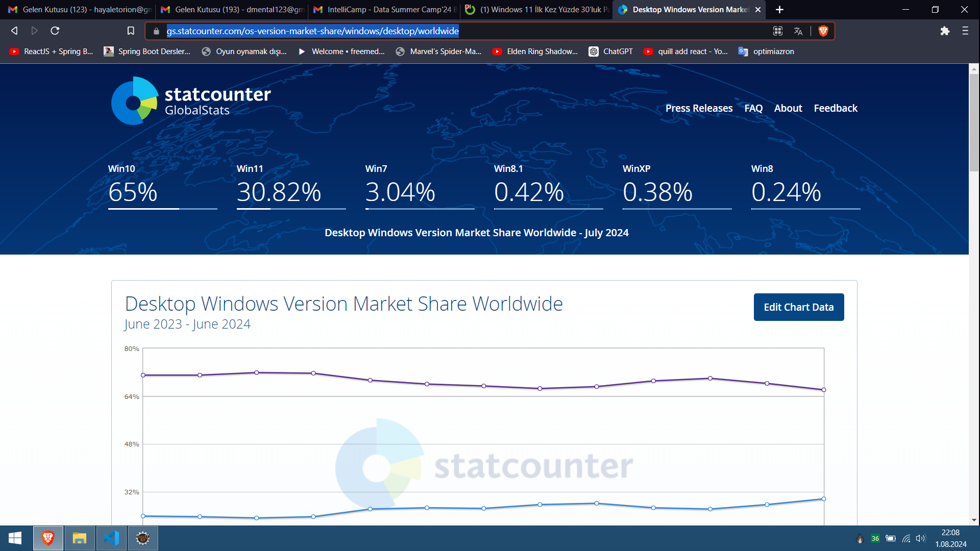This screenshot has height=551, width=980.
Task: Open File Explorer from taskbar
Action: [x=80, y=538]
